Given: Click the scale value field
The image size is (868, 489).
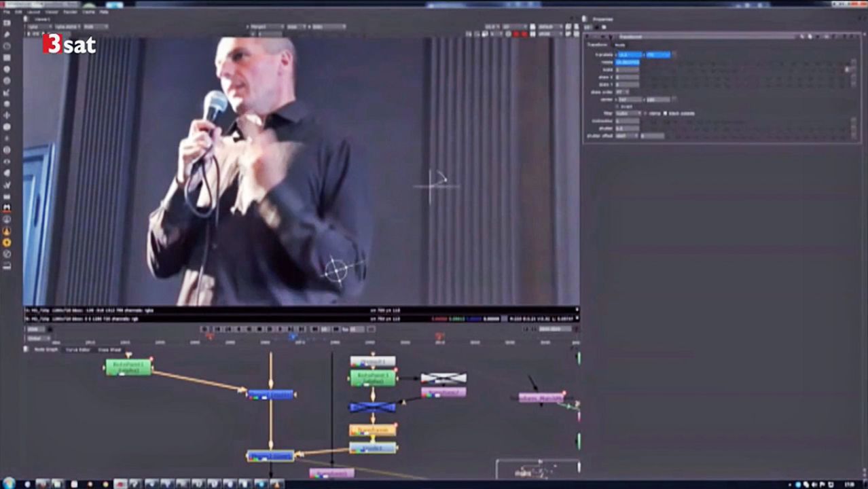Looking at the screenshot, I should click(x=627, y=69).
